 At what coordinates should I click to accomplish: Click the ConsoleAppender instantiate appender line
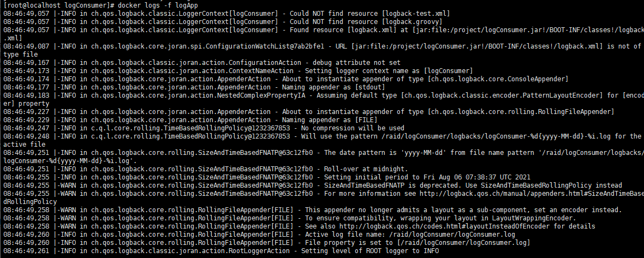coord(286,79)
